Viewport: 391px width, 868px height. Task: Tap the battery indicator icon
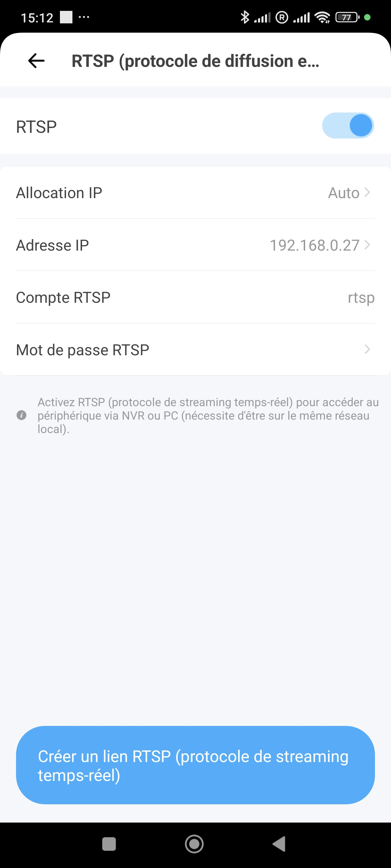[347, 17]
